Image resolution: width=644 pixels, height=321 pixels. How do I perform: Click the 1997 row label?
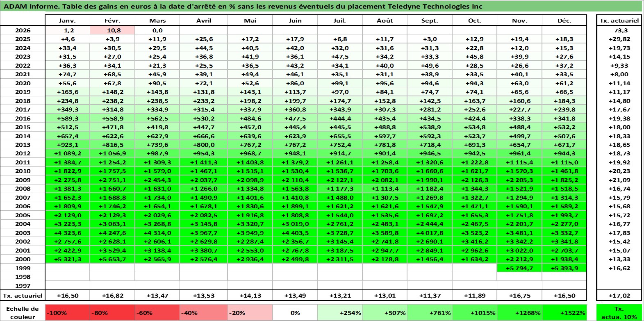coord(23,286)
